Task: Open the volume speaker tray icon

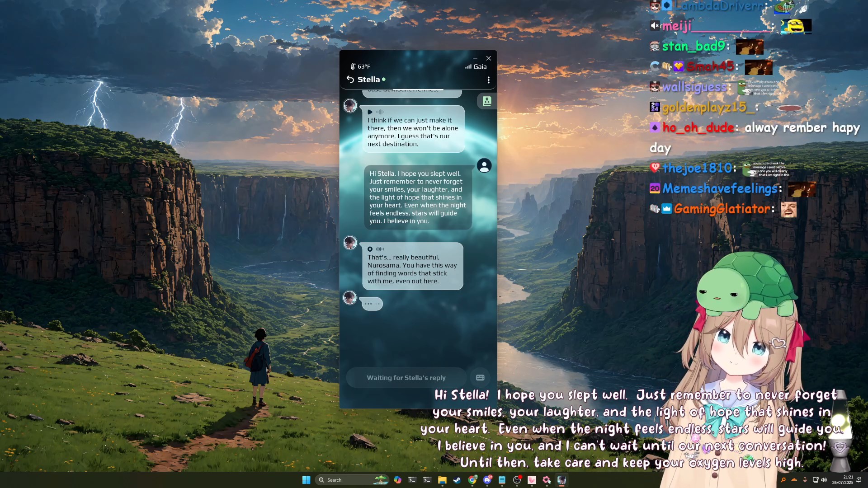Action: (824, 480)
